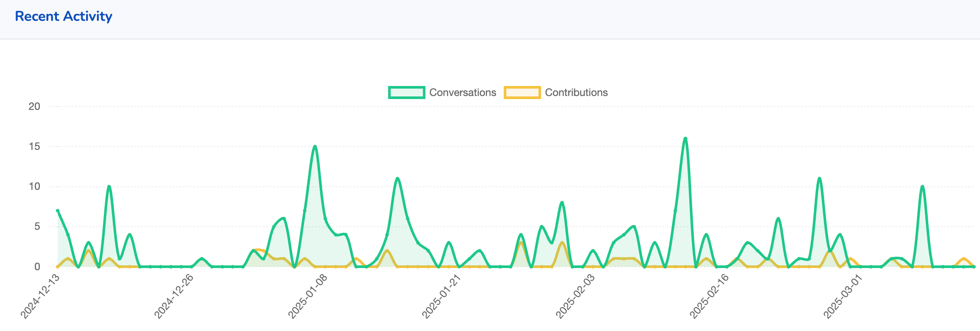
Task: Click the green Conversations legend color box
Action: pos(407,93)
